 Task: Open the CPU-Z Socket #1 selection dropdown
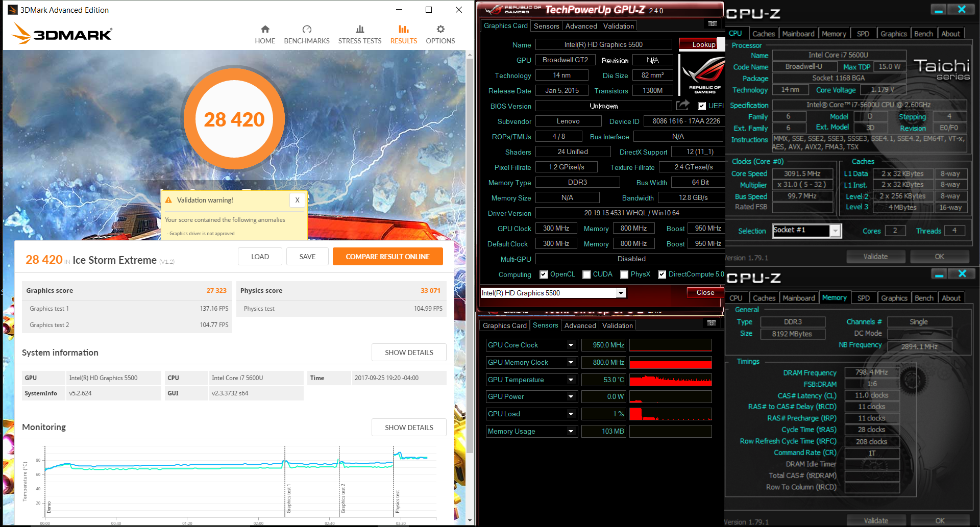point(836,231)
